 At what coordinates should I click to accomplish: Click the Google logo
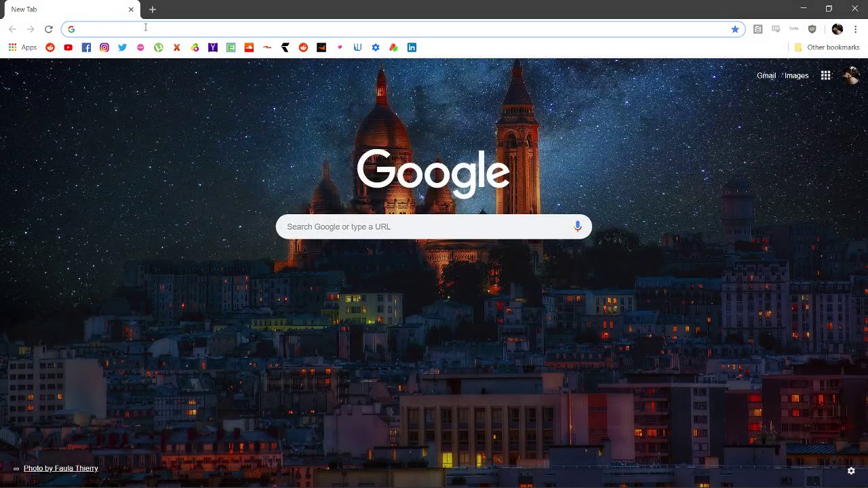433,173
